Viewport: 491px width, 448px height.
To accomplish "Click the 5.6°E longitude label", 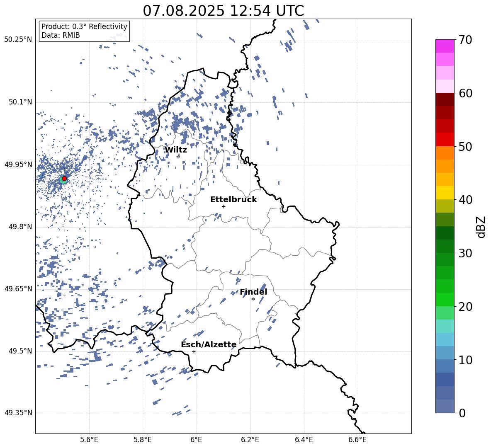I will pos(89,440).
